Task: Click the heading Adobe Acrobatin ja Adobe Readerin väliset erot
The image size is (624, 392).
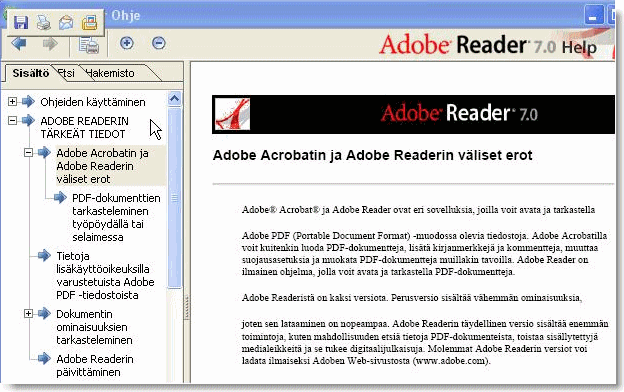Action: pyautogui.click(x=372, y=155)
